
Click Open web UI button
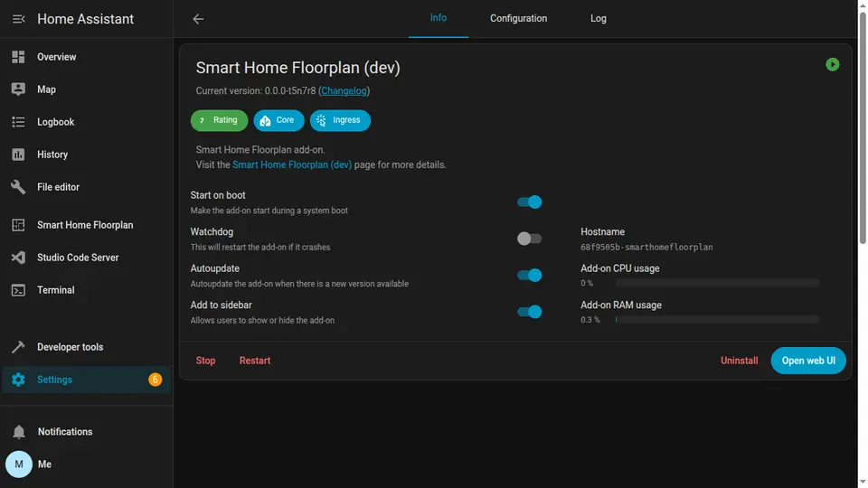tap(808, 361)
